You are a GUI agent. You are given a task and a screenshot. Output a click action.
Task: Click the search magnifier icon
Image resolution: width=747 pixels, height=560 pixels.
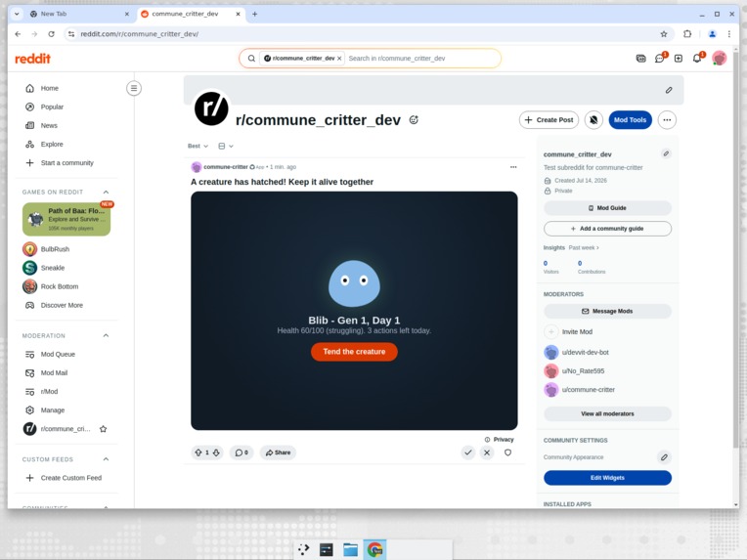251,58
